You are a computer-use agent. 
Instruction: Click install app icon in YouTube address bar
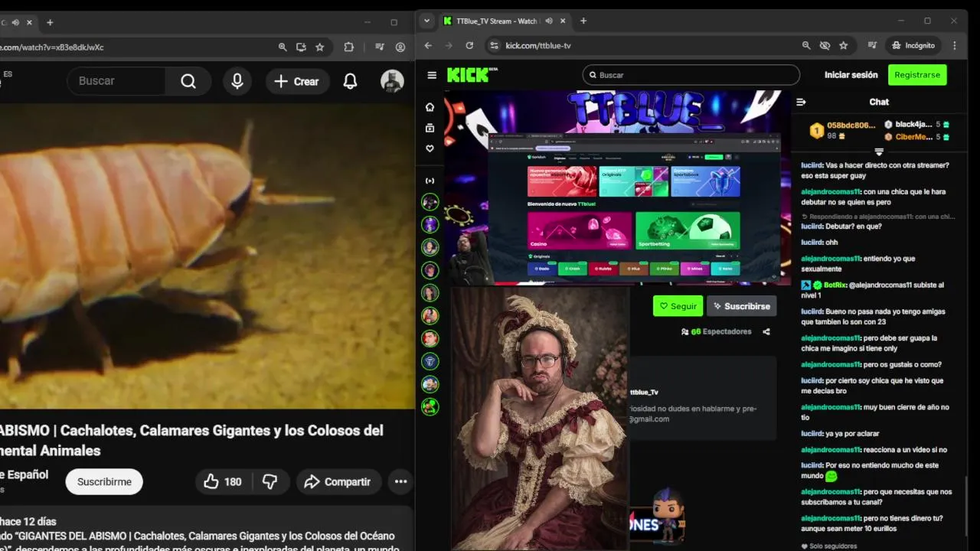click(301, 47)
